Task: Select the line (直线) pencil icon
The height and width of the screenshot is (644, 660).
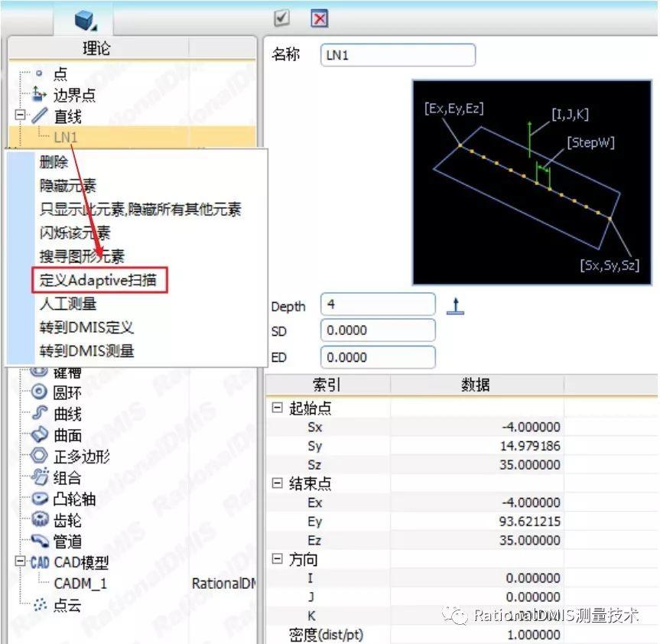Action: click(x=40, y=115)
